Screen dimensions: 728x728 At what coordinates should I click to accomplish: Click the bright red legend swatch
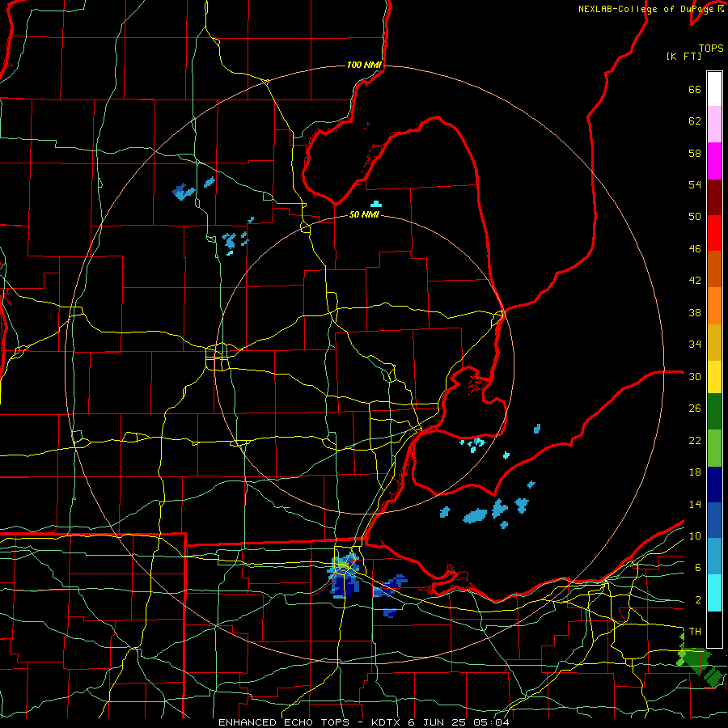point(714,233)
